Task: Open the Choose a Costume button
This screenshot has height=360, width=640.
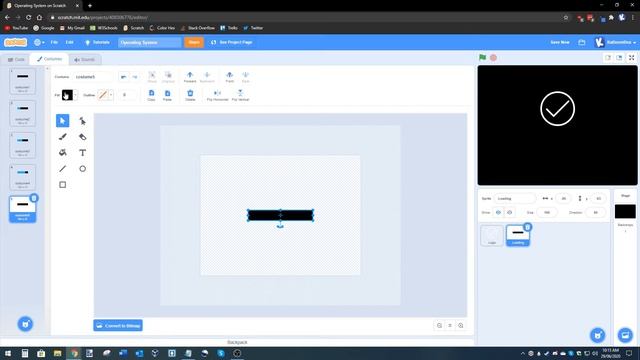Action: tap(25, 324)
